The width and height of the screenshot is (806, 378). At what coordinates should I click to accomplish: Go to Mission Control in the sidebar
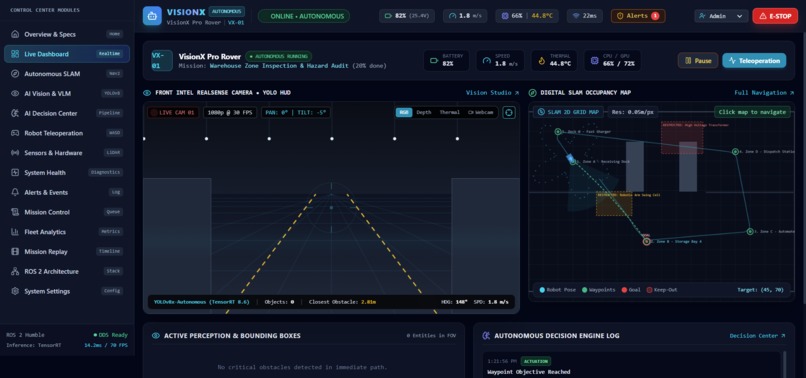[67, 212]
